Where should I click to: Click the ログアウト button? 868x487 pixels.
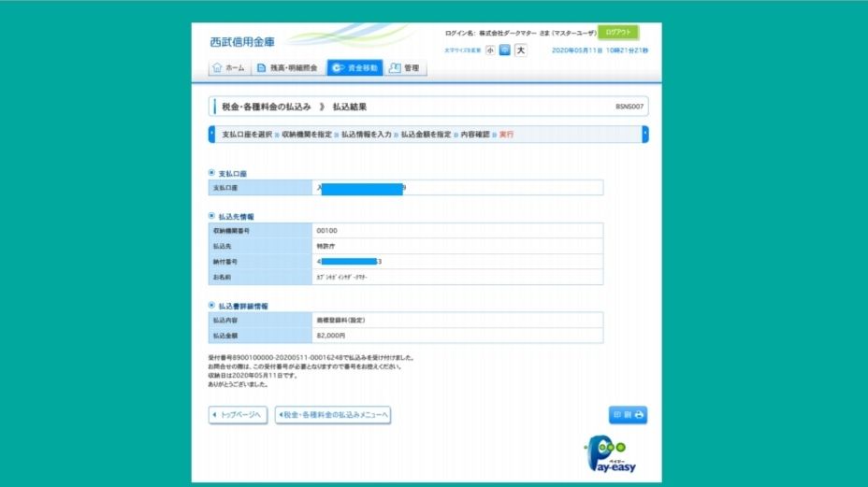click(x=618, y=32)
